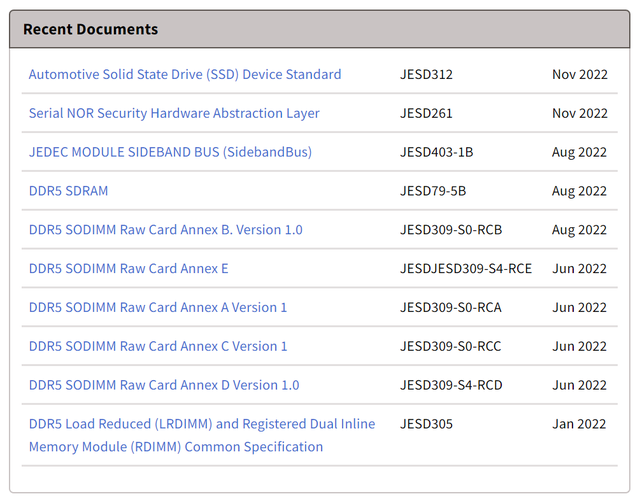Open JEDEC MODULE SIDEBAND BUS document link
640x501 pixels.
[x=170, y=152]
